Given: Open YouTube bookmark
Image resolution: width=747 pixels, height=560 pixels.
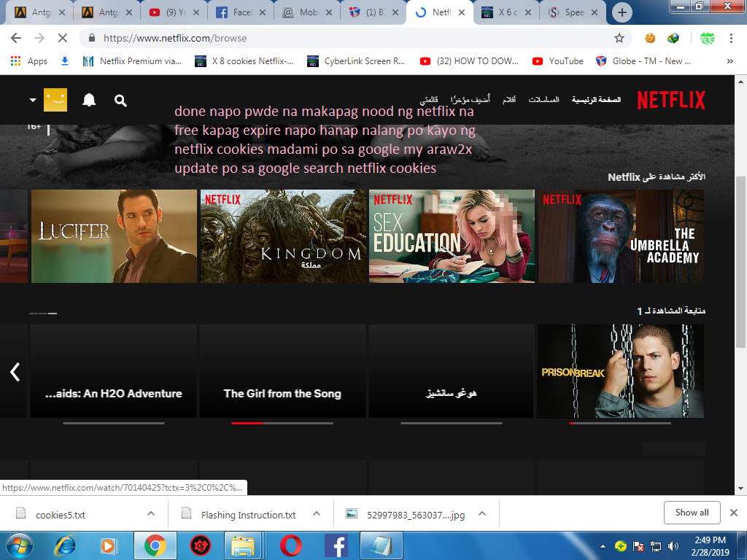Looking at the screenshot, I should tap(558, 61).
